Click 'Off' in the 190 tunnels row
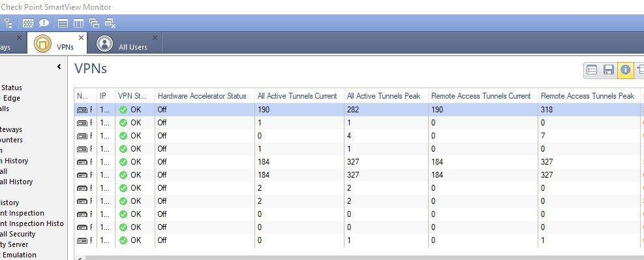 click(x=162, y=110)
